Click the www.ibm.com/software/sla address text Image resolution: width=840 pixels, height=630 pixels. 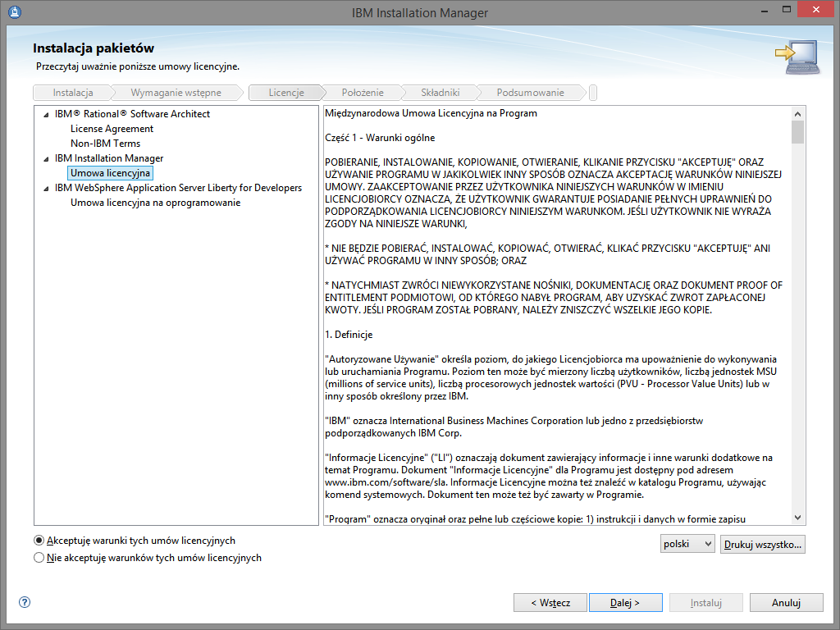[x=386, y=482]
